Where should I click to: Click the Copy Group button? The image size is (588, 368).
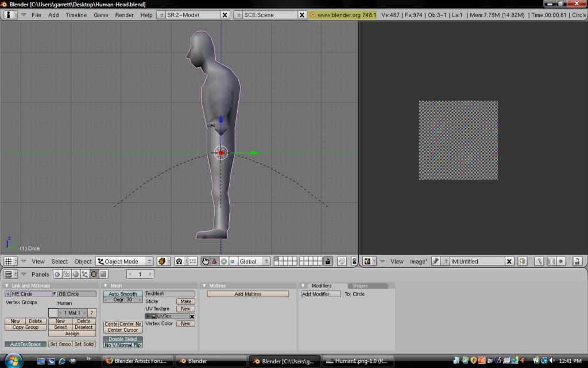[25, 327]
